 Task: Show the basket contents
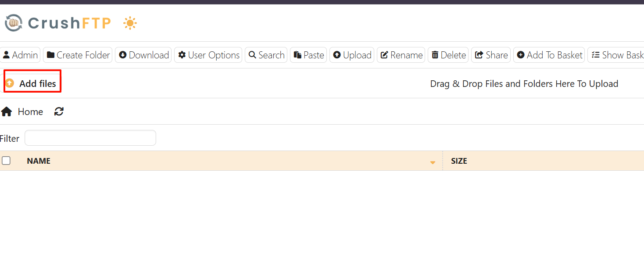point(617,55)
